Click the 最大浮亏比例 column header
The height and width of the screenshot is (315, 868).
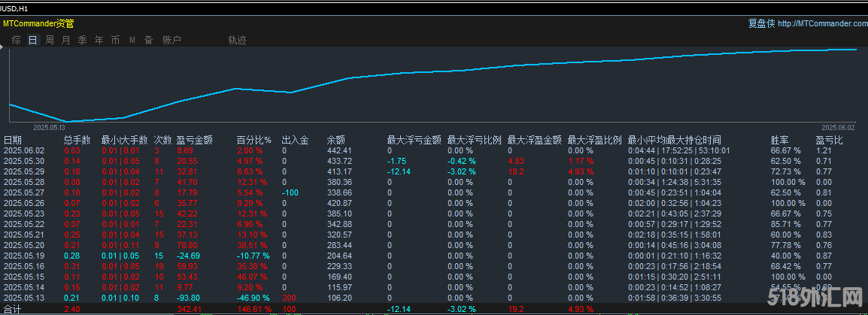(475, 140)
